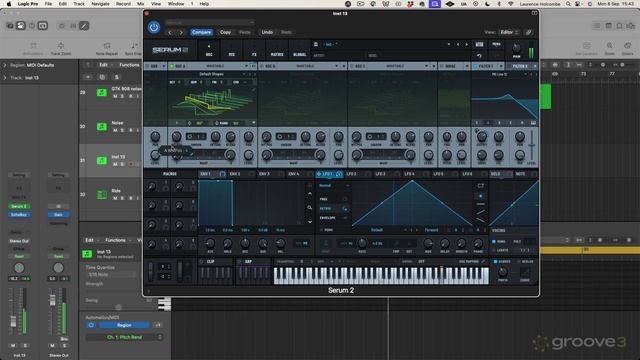Screen dimensions: 640x360
Task: Open Ch. 1 Pitch Bend parameter dropdown
Action: coord(124,337)
